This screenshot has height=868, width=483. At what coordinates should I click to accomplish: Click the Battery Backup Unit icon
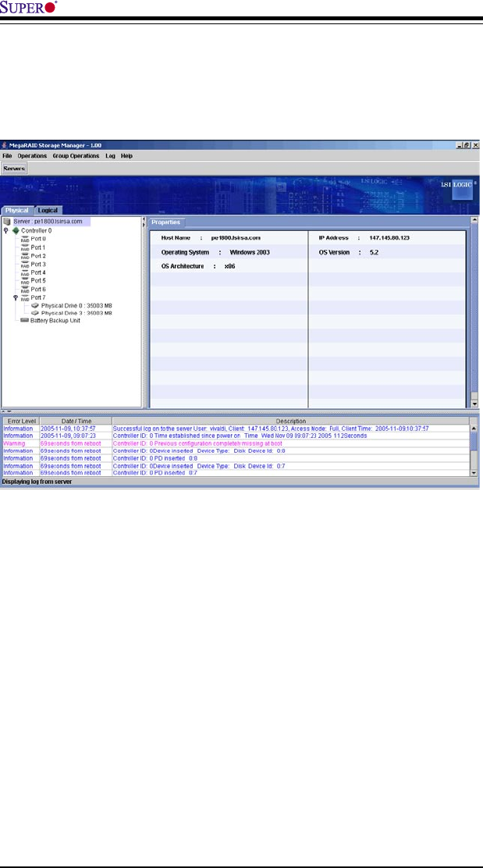[24, 321]
